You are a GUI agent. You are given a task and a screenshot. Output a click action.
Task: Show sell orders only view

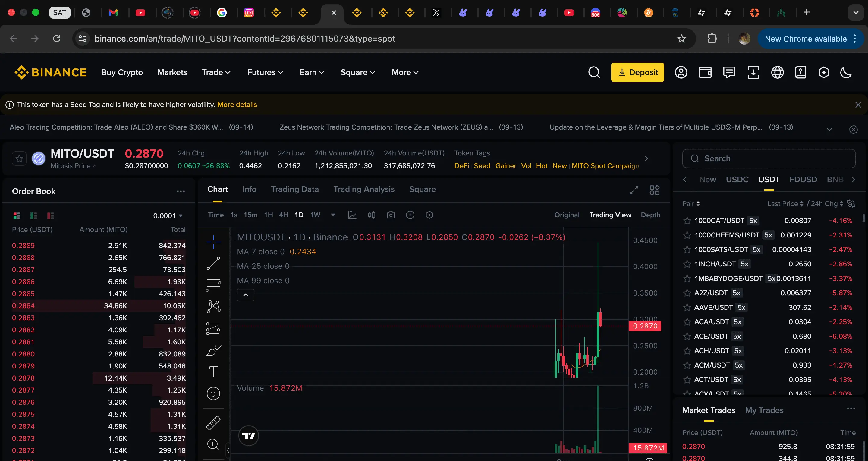click(x=51, y=216)
